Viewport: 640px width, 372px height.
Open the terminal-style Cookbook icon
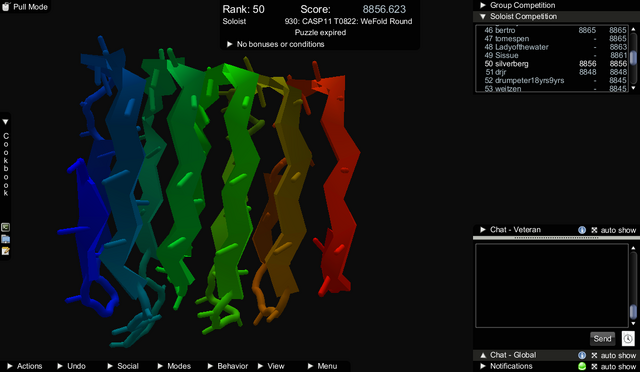click(5, 227)
